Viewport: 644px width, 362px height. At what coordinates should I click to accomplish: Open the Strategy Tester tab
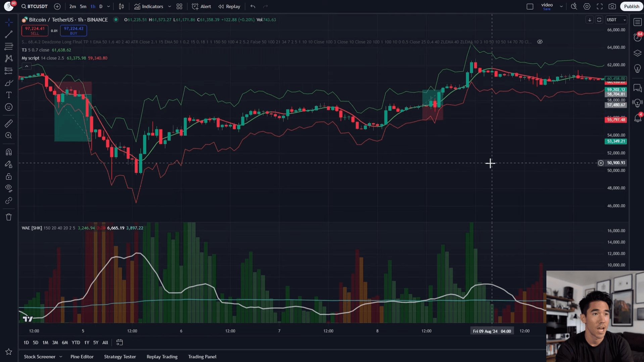(120, 357)
